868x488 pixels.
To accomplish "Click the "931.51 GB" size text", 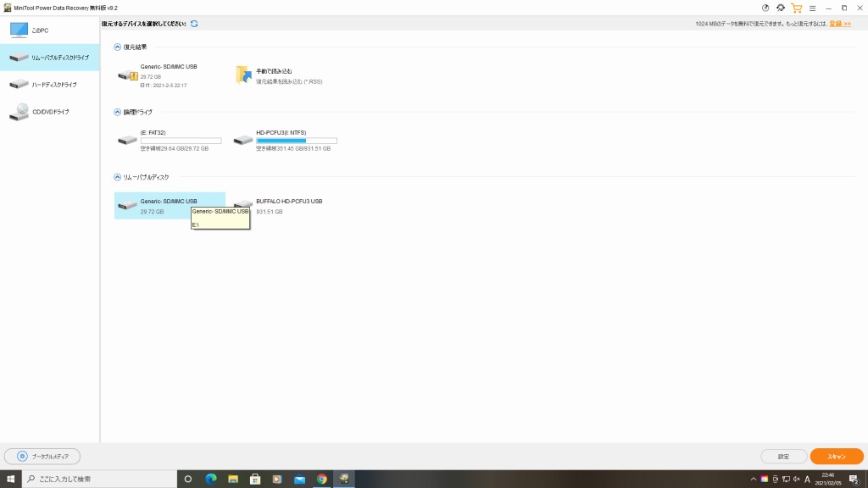I will pos(269,211).
